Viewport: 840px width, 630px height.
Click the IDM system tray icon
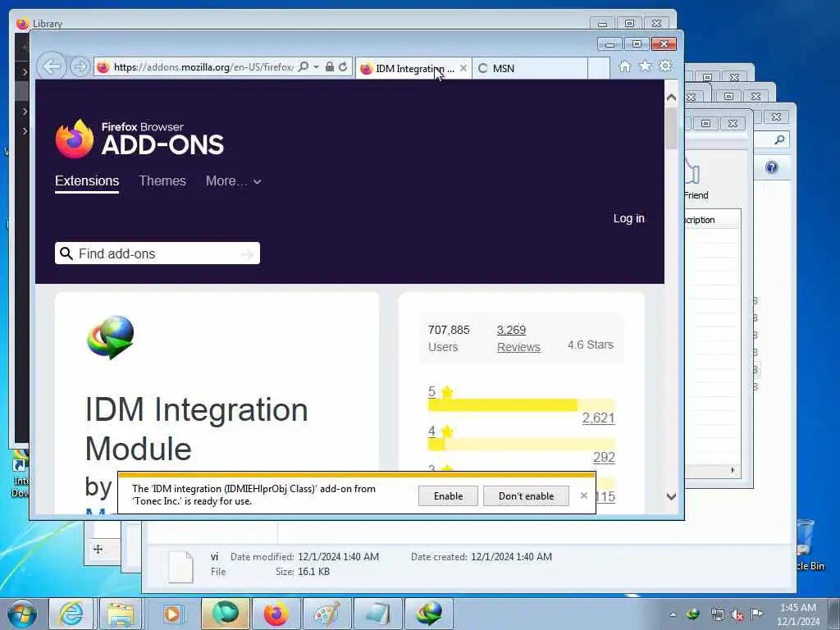click(x=693, y=614)
